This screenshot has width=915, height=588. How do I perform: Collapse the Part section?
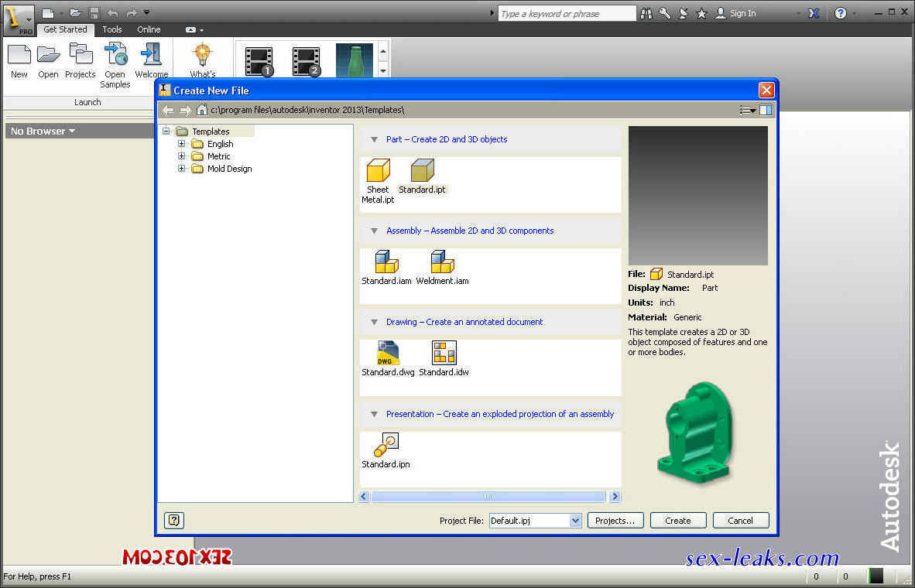[x=375, y=139]
